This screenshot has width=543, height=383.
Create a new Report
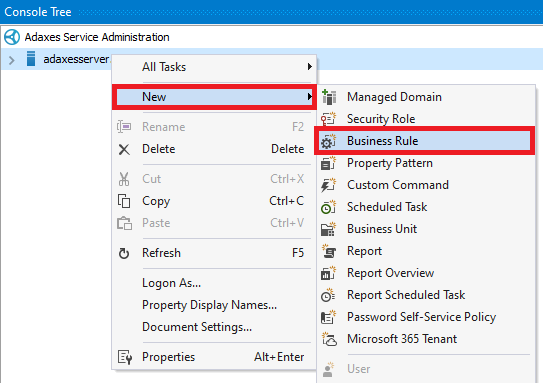coord(425,251)
